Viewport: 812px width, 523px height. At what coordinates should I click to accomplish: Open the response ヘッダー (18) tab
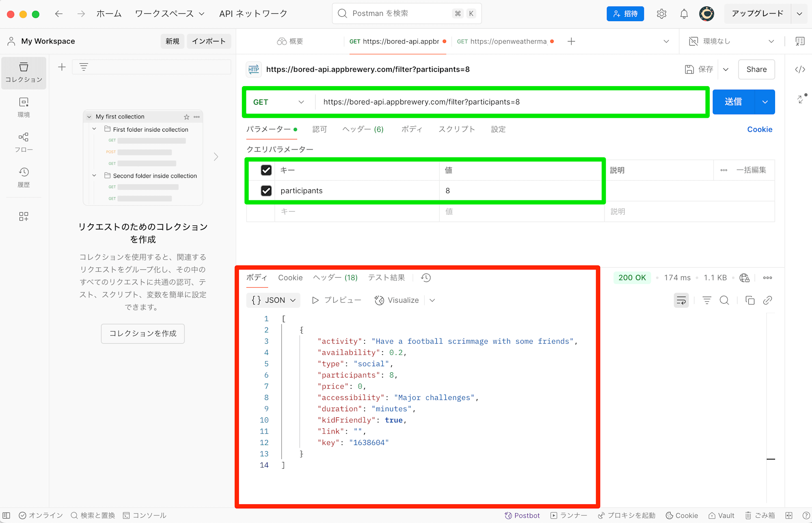[x=335, y=278]
